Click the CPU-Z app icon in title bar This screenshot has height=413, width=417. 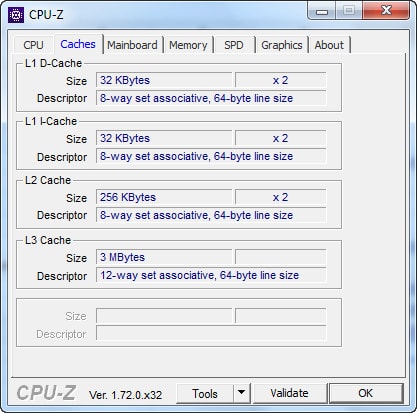coord(16,15)
